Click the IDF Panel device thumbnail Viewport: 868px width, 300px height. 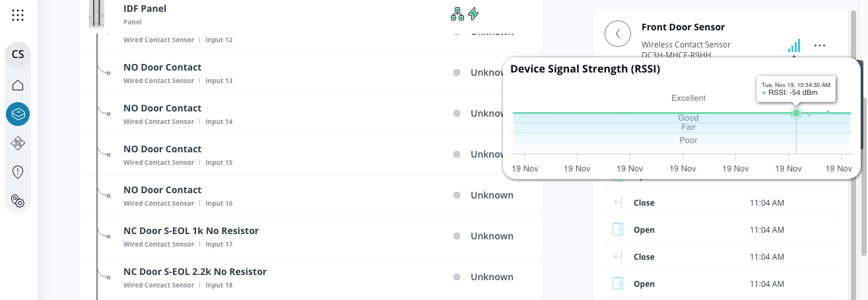pos(98,13)
